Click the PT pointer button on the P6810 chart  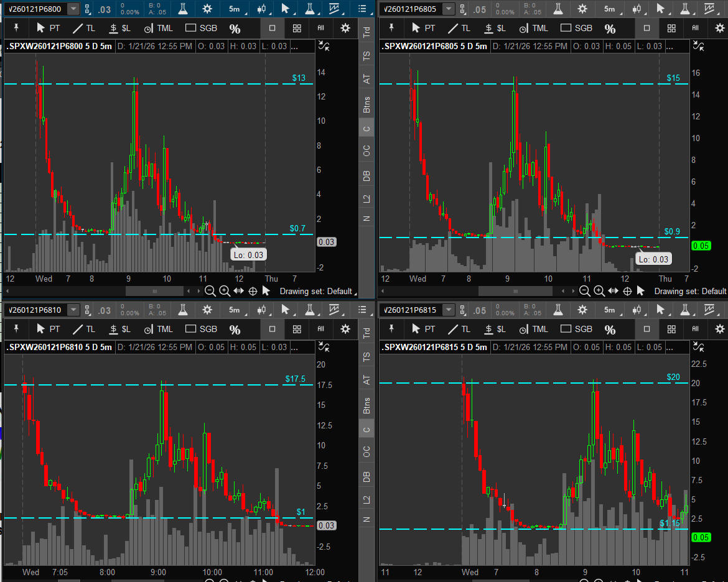click(x=48, y=329)
